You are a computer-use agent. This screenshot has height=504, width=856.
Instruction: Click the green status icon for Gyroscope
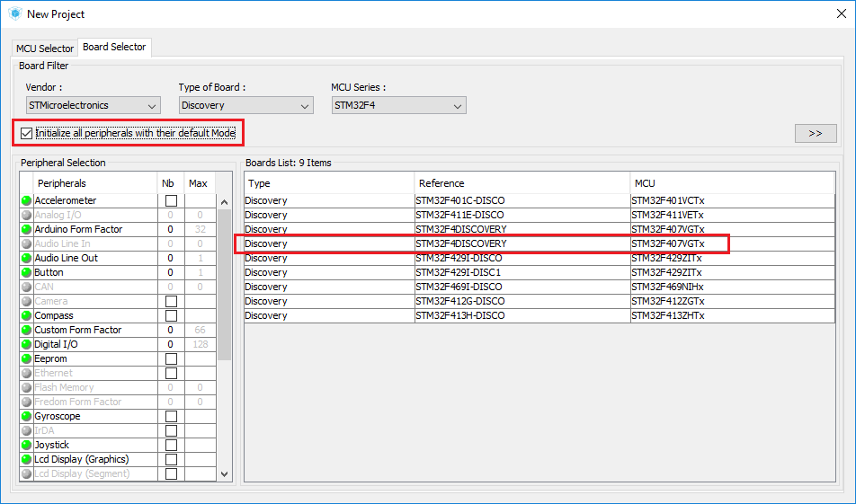click(x=27, y=417)
